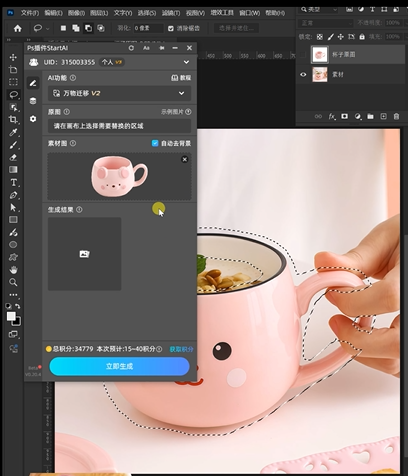
Task: Click the feather value input field
Action: (x=148, y=28)
